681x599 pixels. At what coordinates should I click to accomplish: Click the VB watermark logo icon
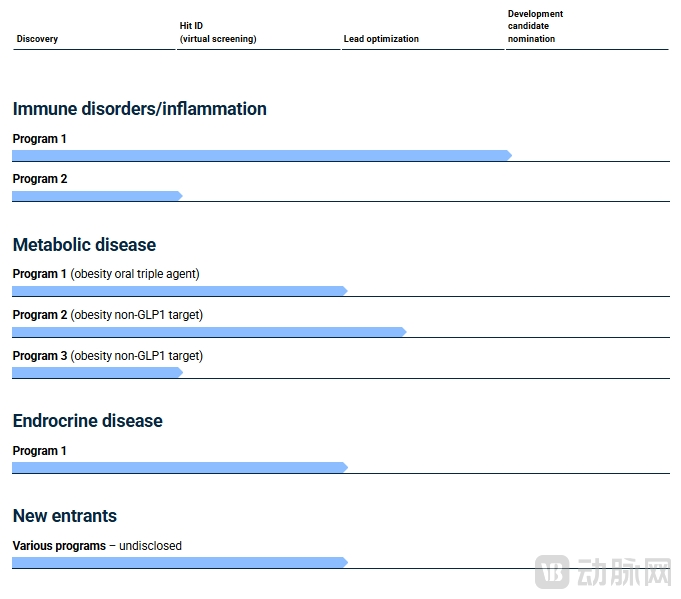click(x=552, y=572)
